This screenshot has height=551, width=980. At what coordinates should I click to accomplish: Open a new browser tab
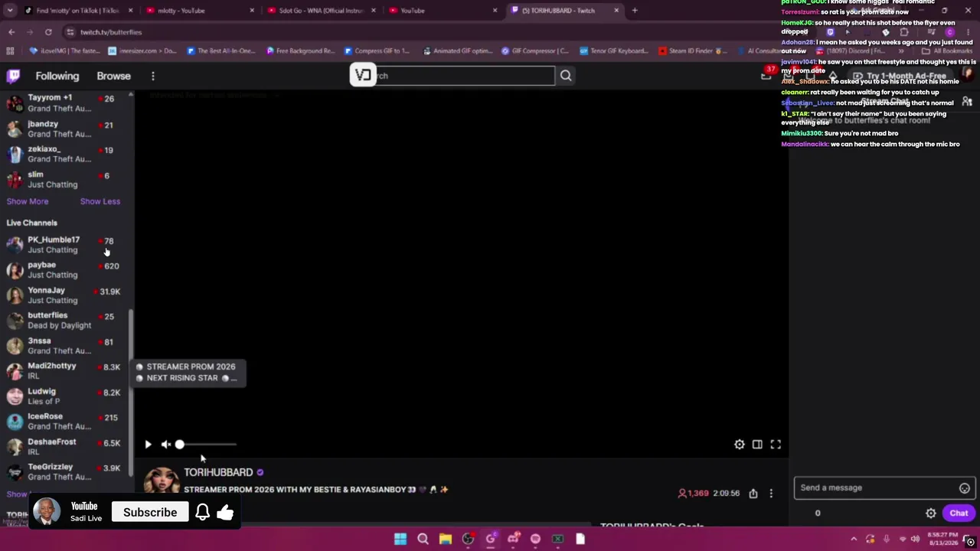pyautogui.click(x=635, y=11)
